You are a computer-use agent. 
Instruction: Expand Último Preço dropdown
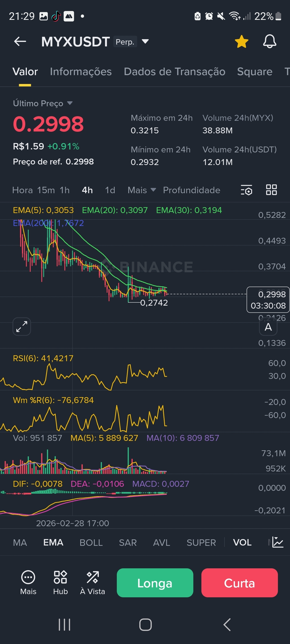43,103
